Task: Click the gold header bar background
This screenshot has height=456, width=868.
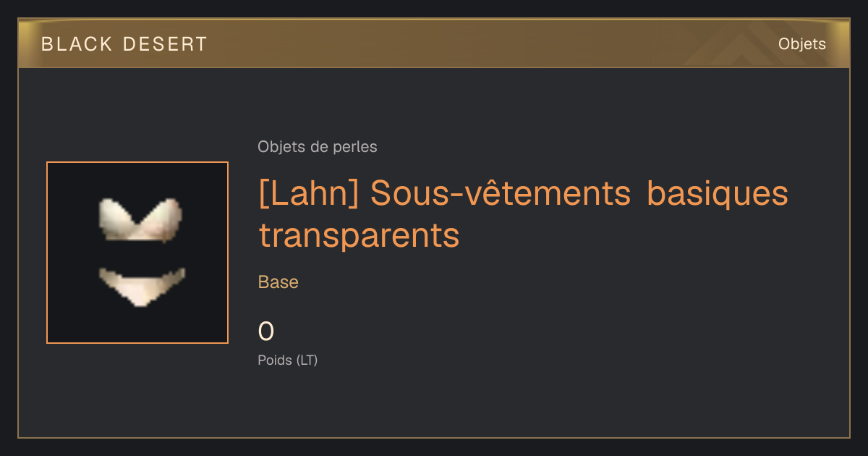Action: 434,44
